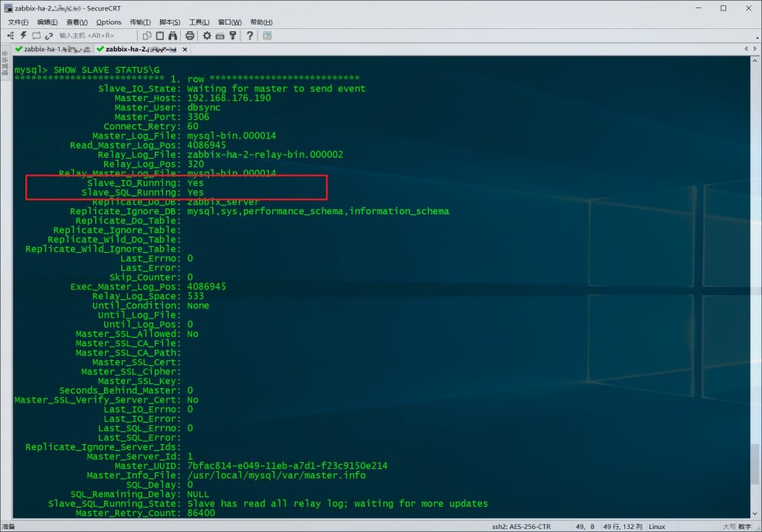Click the Seconds_Behind_Master value 0
This screenshot has width=762, height=532.
pyautogui.click(x=190, y=390)
